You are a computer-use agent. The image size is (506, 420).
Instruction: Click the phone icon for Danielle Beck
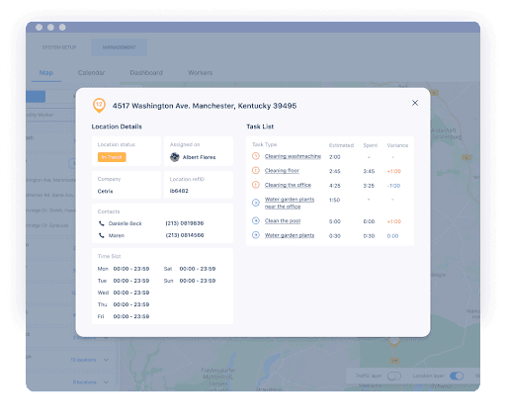pyautogui.click(x=101, y=223)
